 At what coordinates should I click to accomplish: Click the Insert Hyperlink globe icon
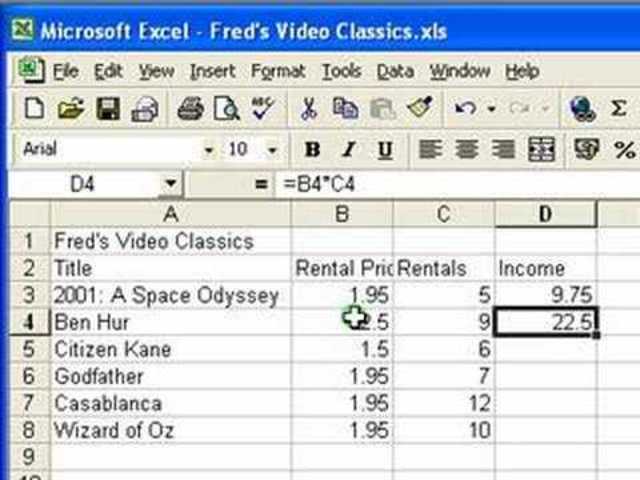pos(582,109)
